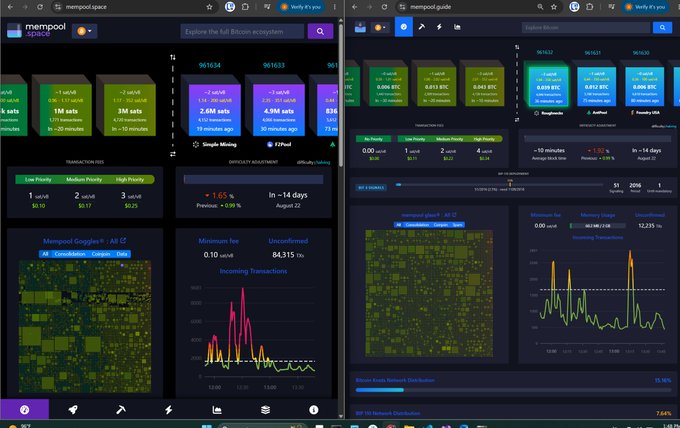680x428 pixels.
Task: Click the Mempool Goggles treemap visualization
Action: coord(85,326)
